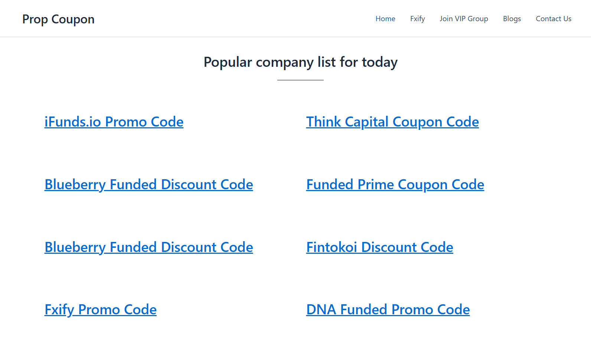Browse DNA Funded promotional offers
The height and width of the screenshot is (364, 591).
point(388,309)
